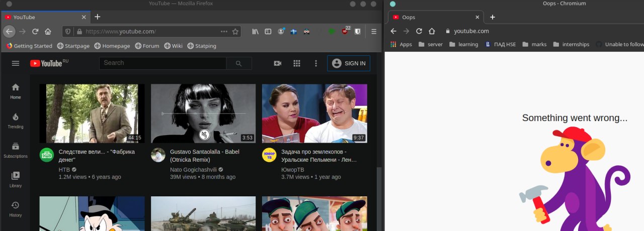
Task: Open History in YouTube sidebar
Action: 16,209
